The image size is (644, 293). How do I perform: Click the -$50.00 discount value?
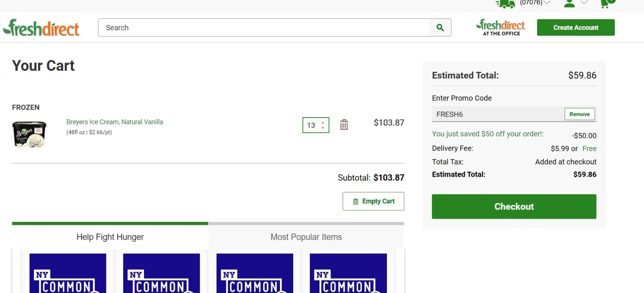point(584,136)
